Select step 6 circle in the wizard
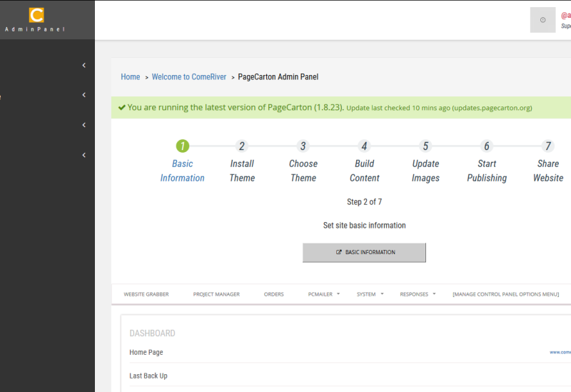The image size is (571, 392). 487,146
